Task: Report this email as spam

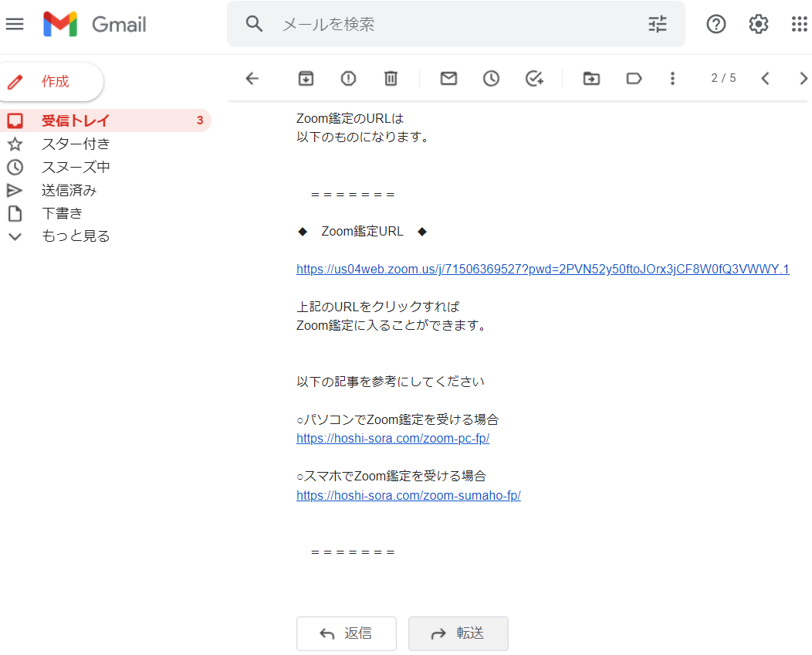Action: click(x=348, y=78)
